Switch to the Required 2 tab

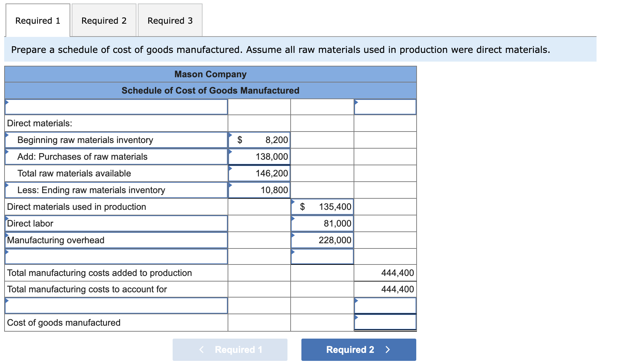(103, 20)
